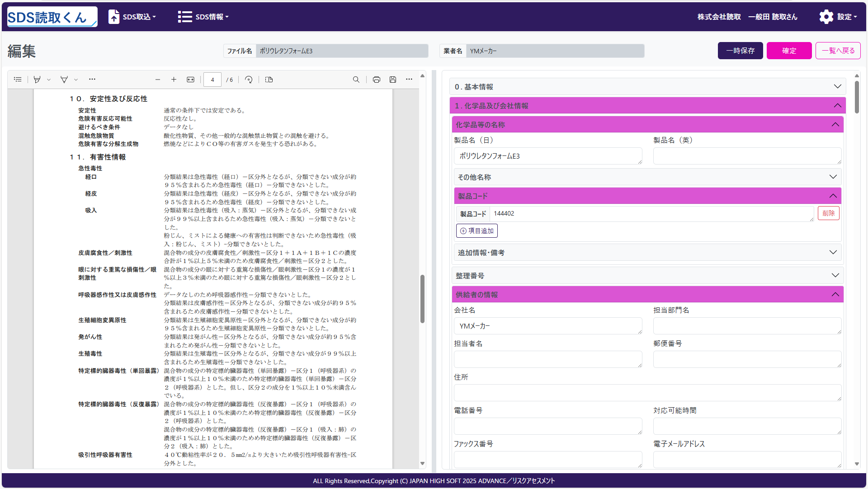
Task: Select the PDF highlight tool
Action: point(37,80)
